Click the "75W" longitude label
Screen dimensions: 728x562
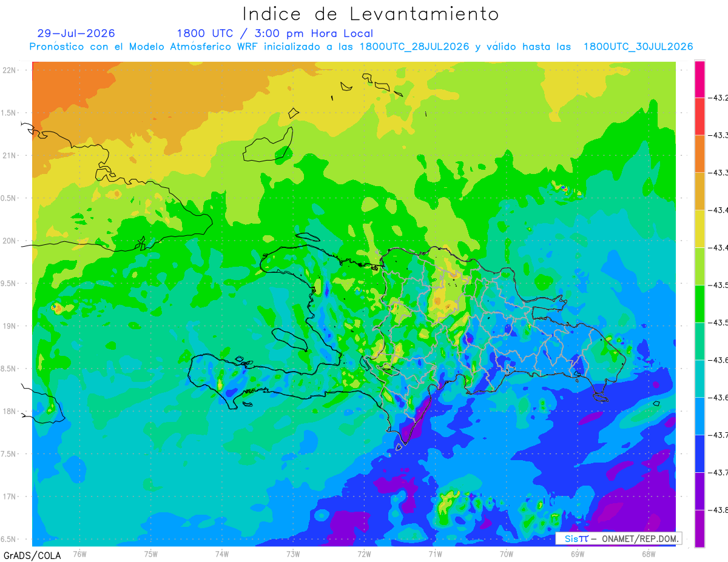coord(151,554)
